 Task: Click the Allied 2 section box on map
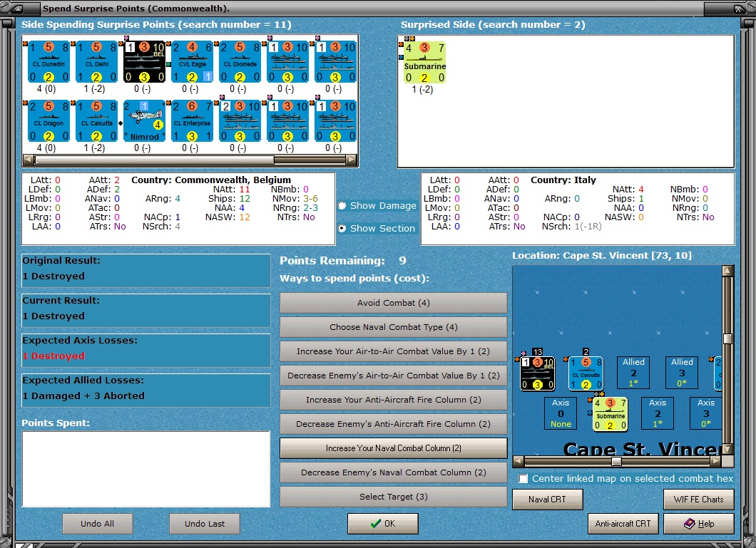pos(633,372)
